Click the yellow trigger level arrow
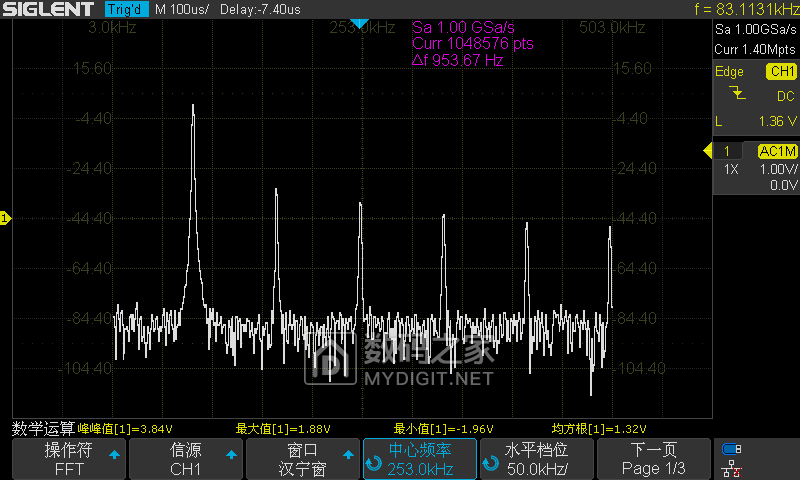Viewport: 800px width, 480px height. click(706, 151)
